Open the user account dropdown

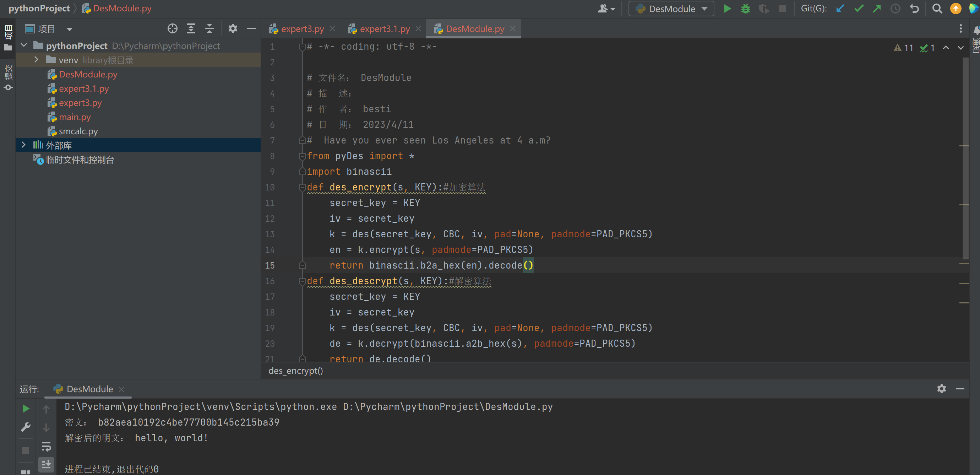[606, 9]
